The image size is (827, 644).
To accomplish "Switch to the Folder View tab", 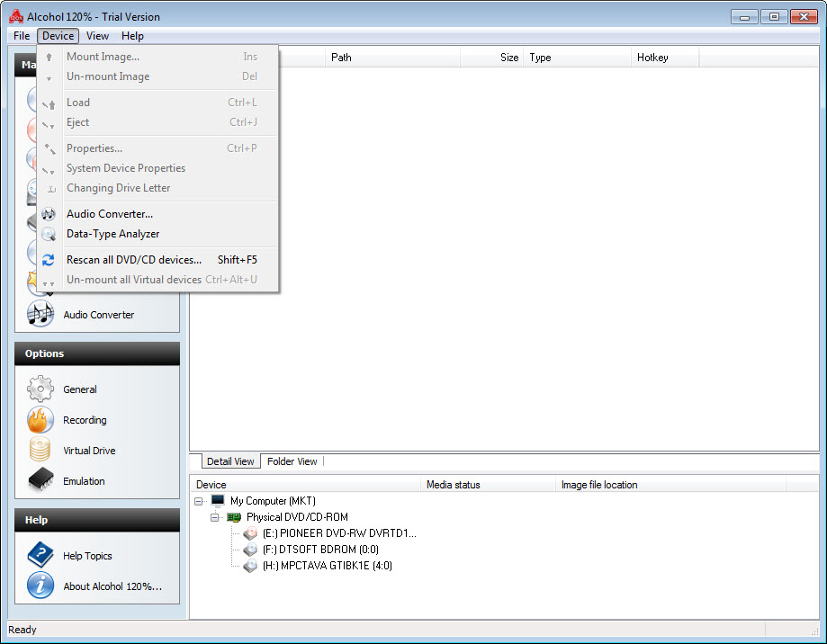I will coord(292,461).
